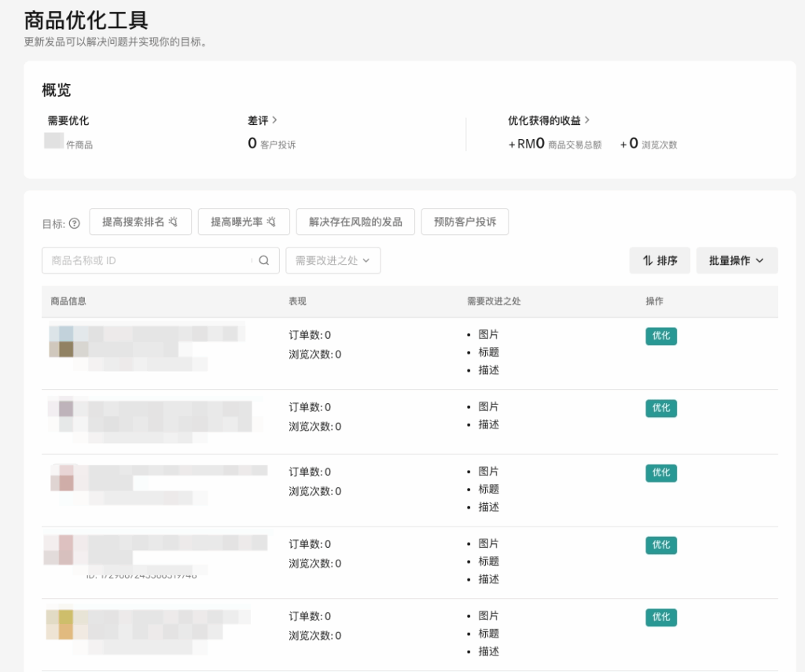Click 优化 button on the first product row
The height and width of the screenshot is (672, 805).
(x=660, y=336)
